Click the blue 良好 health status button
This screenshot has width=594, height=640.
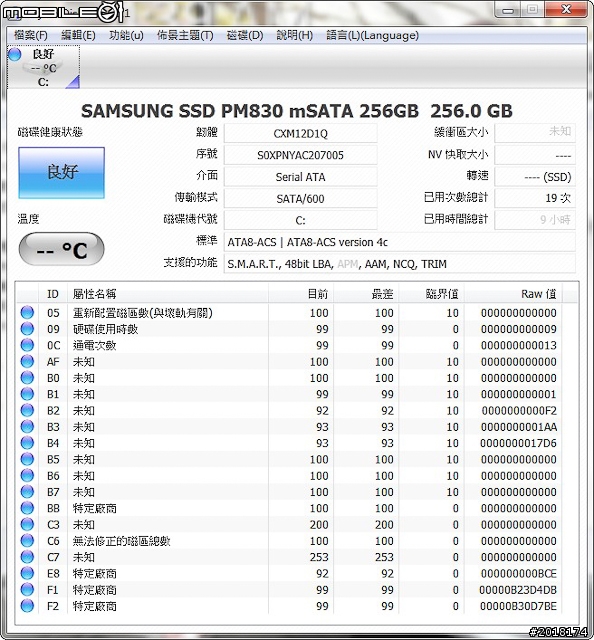pyautogui.click(x=62, y=173)
